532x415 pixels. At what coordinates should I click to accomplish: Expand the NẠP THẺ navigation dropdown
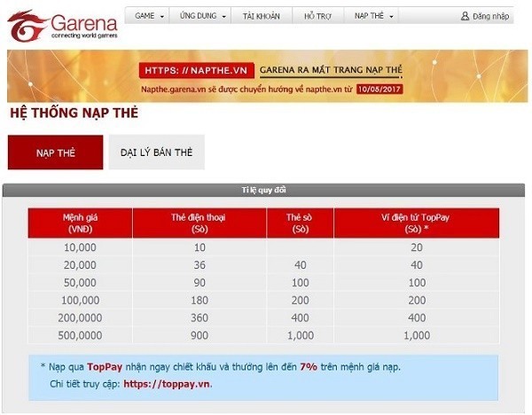pos(375,16)
